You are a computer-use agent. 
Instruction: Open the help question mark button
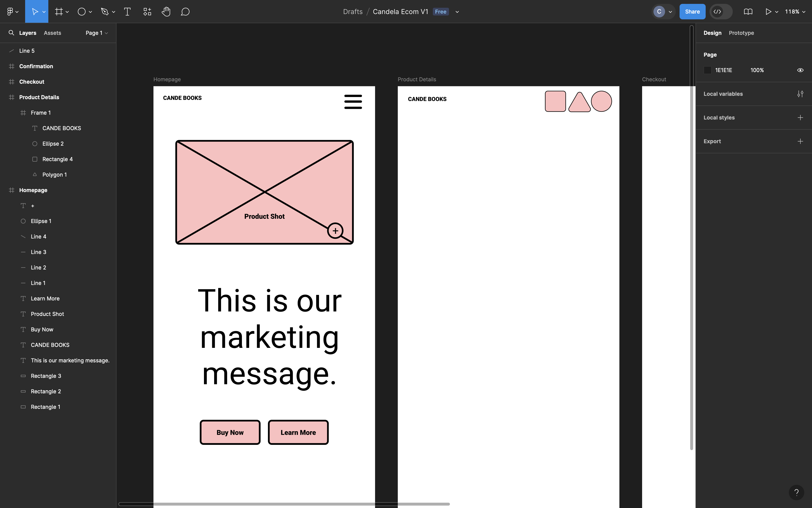(796, 492)
